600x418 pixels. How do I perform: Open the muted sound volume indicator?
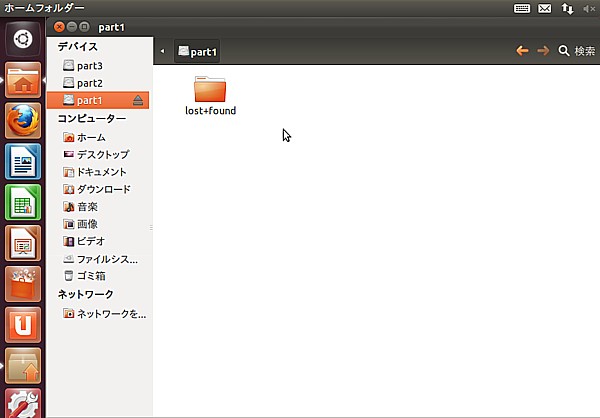coord(589,8)
